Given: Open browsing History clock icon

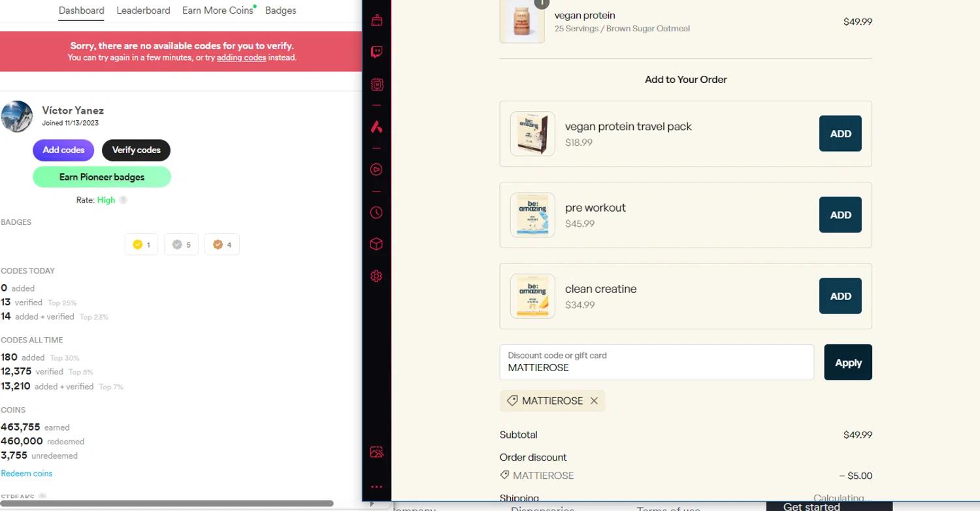Looking at the screenshot, I should (376, 212).
